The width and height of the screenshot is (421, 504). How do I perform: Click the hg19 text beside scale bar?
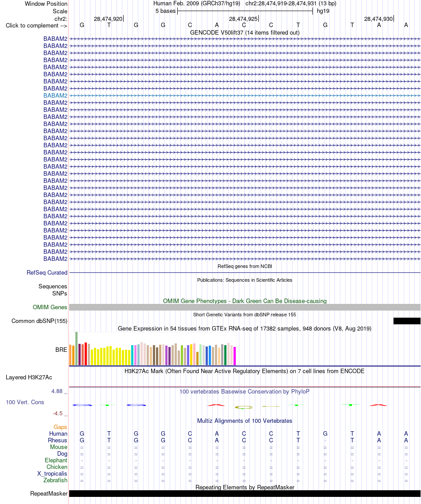[x=323, y=11]
